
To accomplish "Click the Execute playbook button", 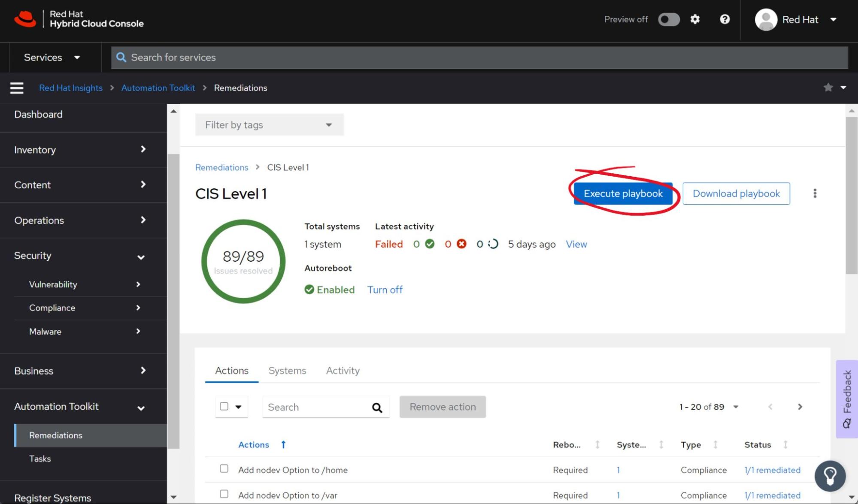I will tap(623, 193).
